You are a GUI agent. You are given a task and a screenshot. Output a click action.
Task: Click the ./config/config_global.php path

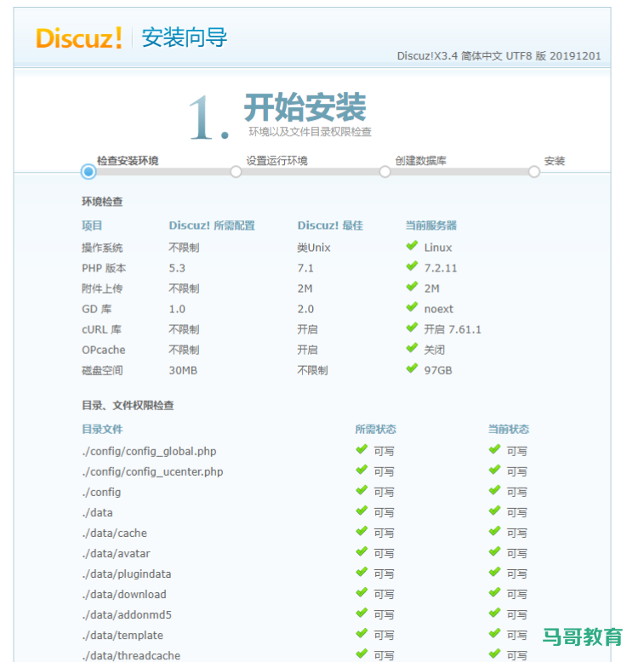(149, 451)
